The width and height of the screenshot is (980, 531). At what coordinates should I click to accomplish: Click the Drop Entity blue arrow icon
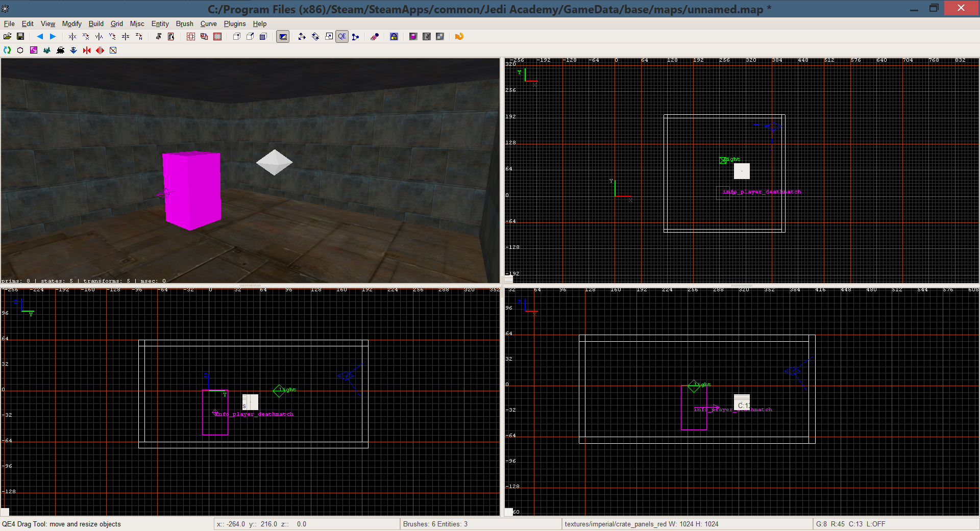pos(73,50)
